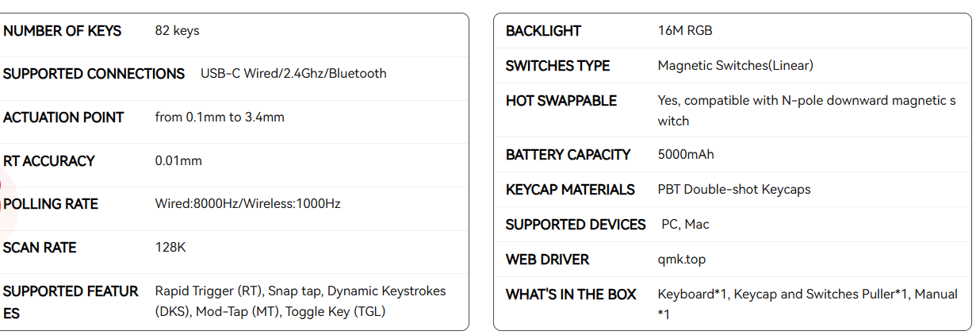Click the 16M RGB backlight value
980x335 pixels.
(x=685, y=31)
